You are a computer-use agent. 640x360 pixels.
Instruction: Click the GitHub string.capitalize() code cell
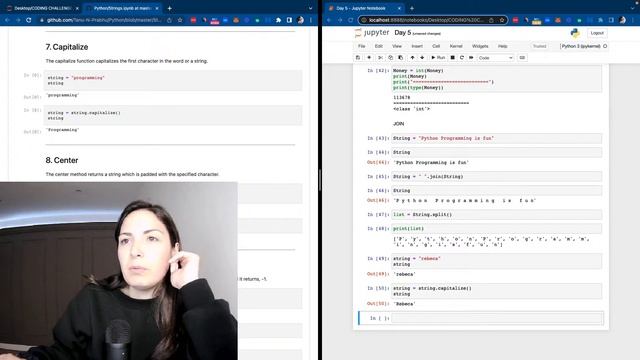(173, 115)
